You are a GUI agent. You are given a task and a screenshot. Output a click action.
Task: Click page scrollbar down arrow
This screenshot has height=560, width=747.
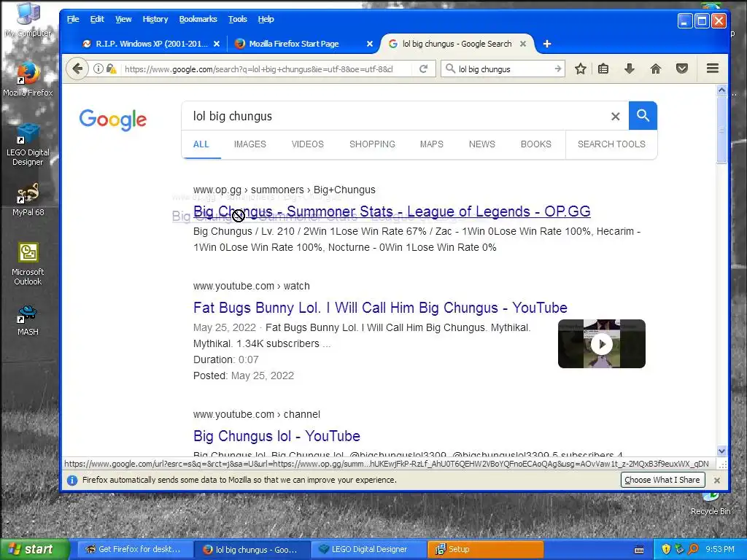click(721, 451)
